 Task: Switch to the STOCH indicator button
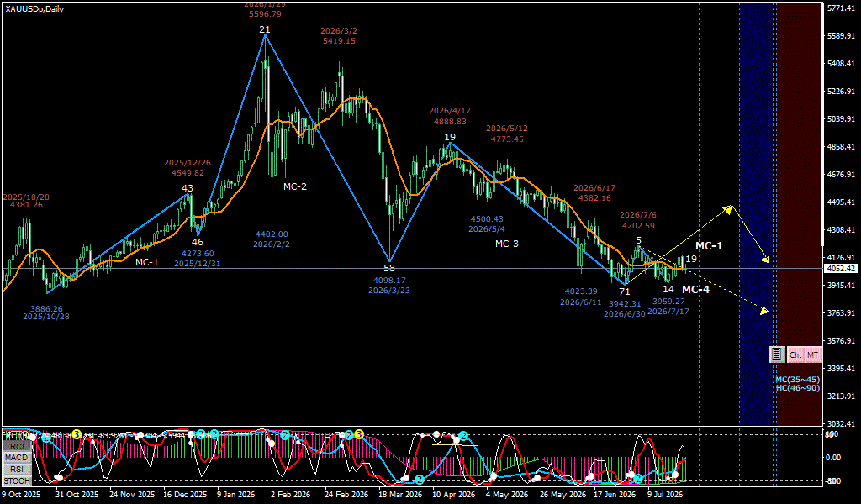click(17, 481)
